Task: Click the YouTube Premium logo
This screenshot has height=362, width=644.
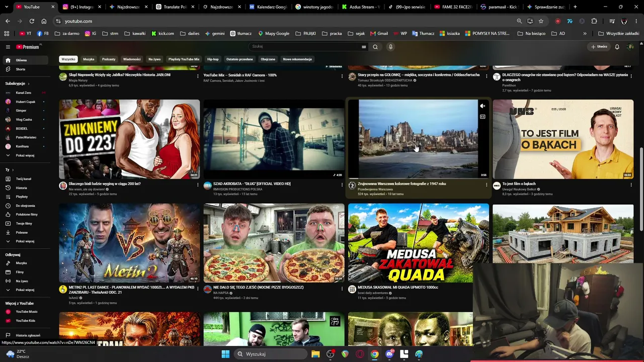Action: click(x=28, y=47)
